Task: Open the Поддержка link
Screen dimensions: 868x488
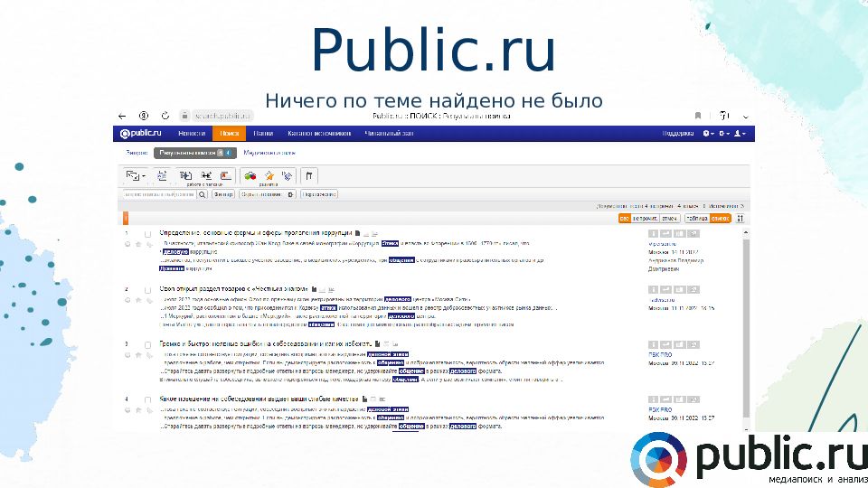Action: (x=677, y=134)
